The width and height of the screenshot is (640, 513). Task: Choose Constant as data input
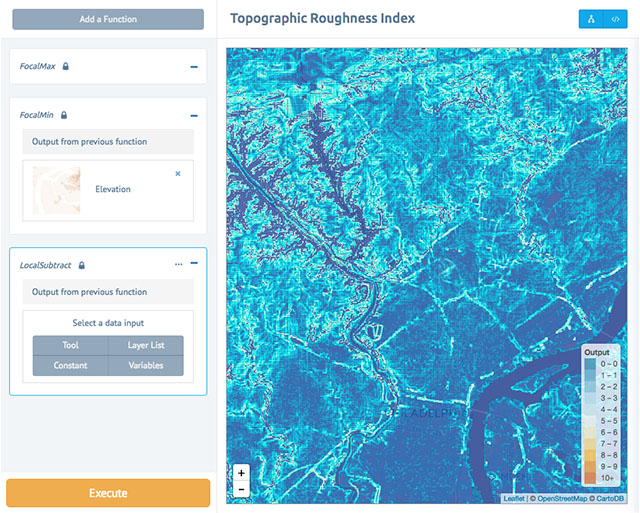coord(70,366)
